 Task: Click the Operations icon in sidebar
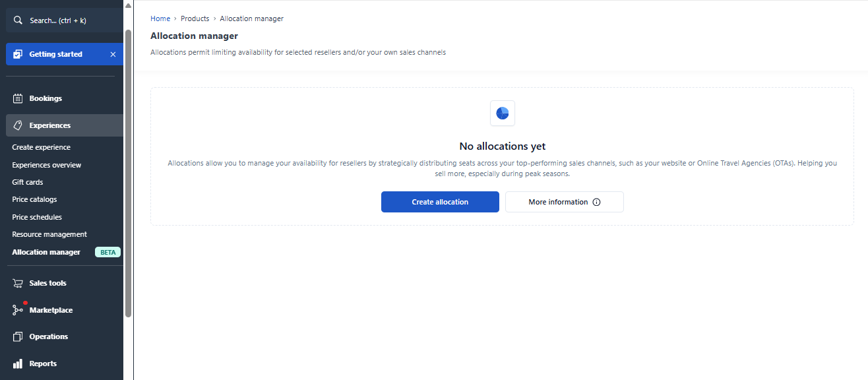click(x=18, y=336)
